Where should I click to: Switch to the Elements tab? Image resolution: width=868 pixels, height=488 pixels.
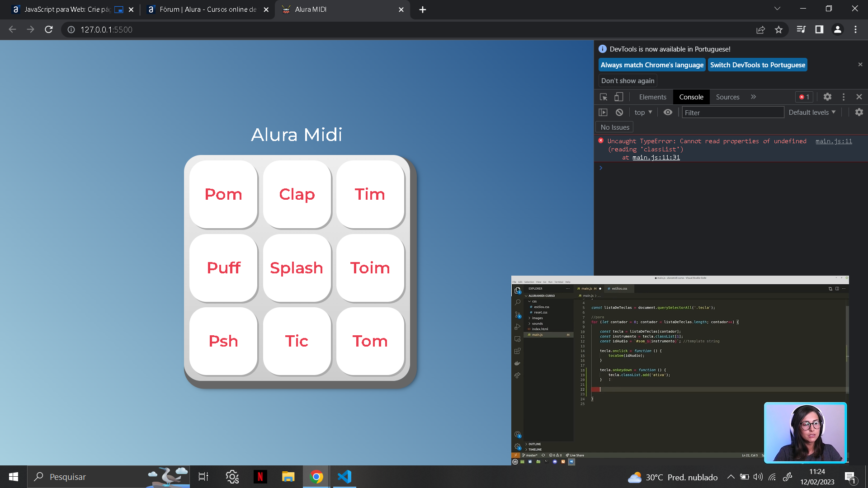click(x=652, y=97)
